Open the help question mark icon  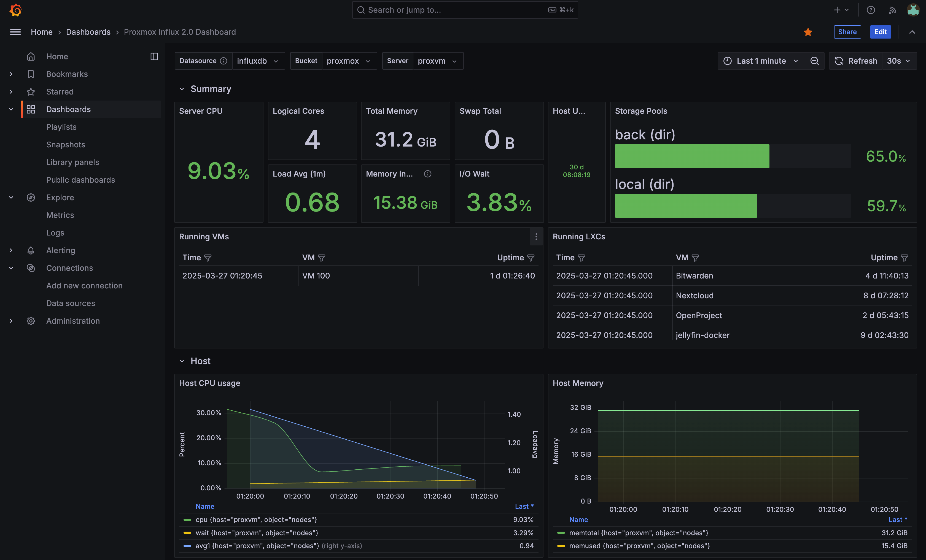(x=871, y=10)
